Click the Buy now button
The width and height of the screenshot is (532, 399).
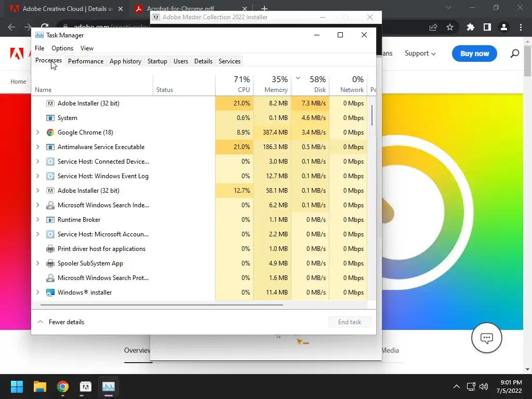tap(474, 54)
